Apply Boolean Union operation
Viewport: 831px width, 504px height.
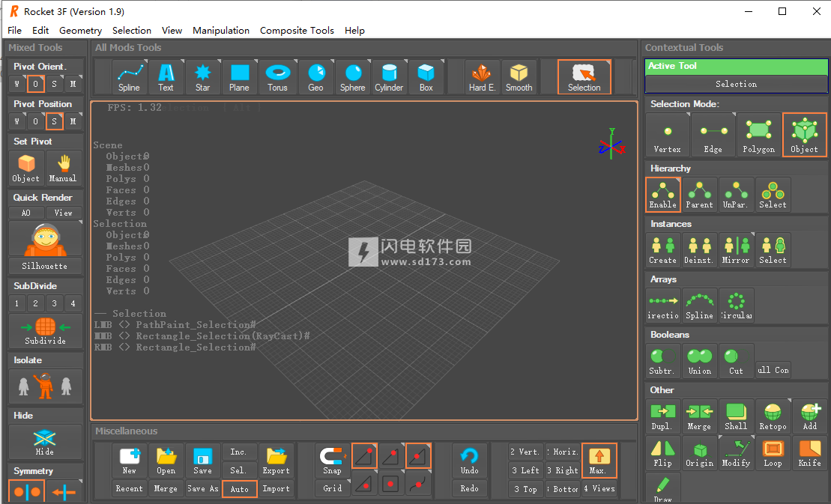[x=700, y=360]
